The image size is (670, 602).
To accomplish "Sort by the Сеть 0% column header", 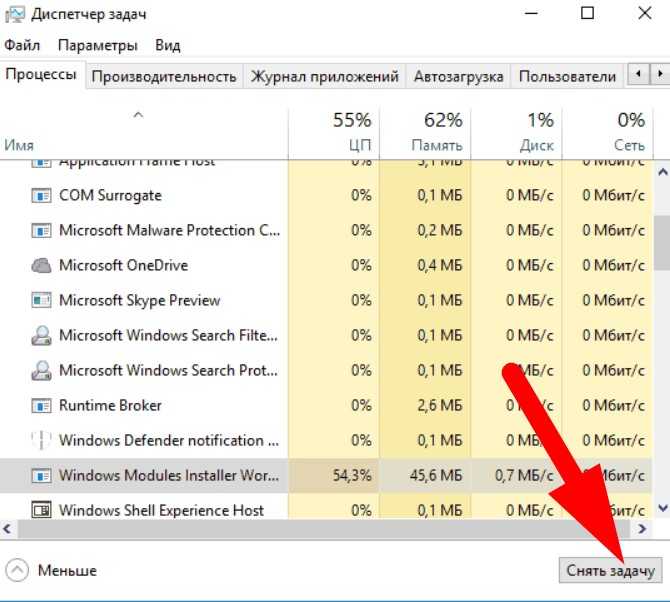I will pos(607,132).
